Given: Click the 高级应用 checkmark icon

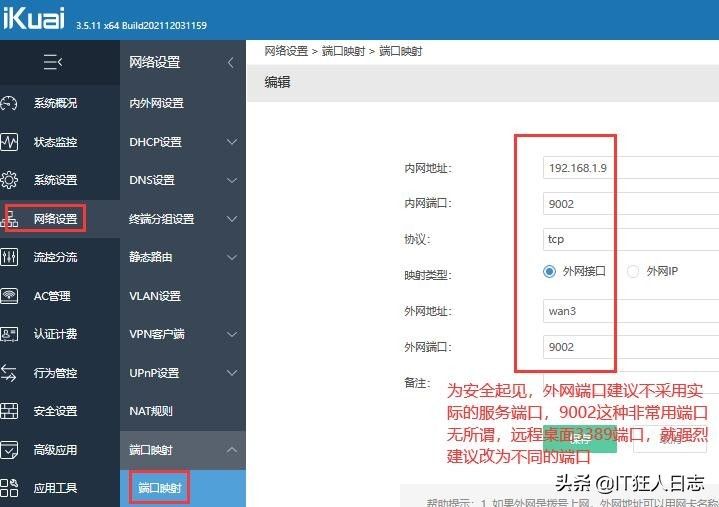Looking at the screenshot, I should coord(9,450).
